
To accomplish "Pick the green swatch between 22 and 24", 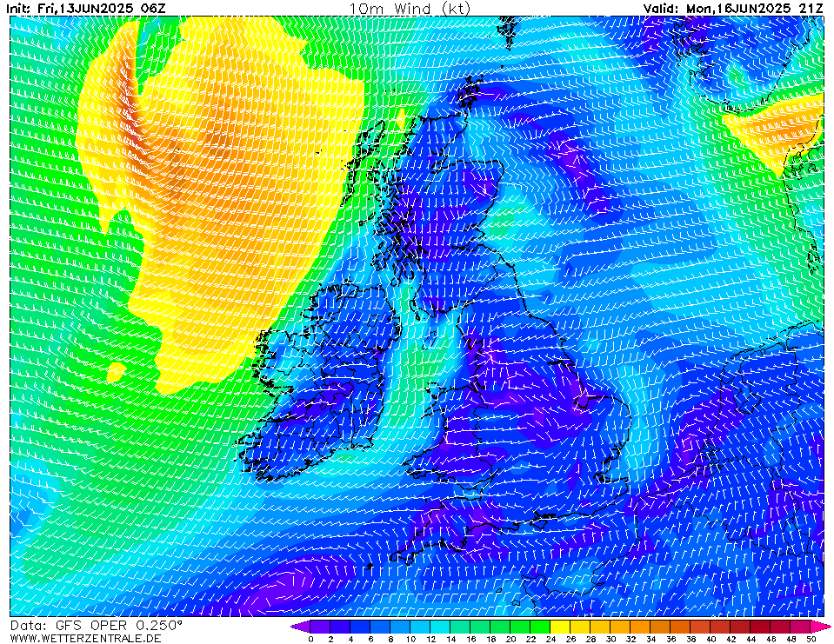I will click(x=540, y=627).
